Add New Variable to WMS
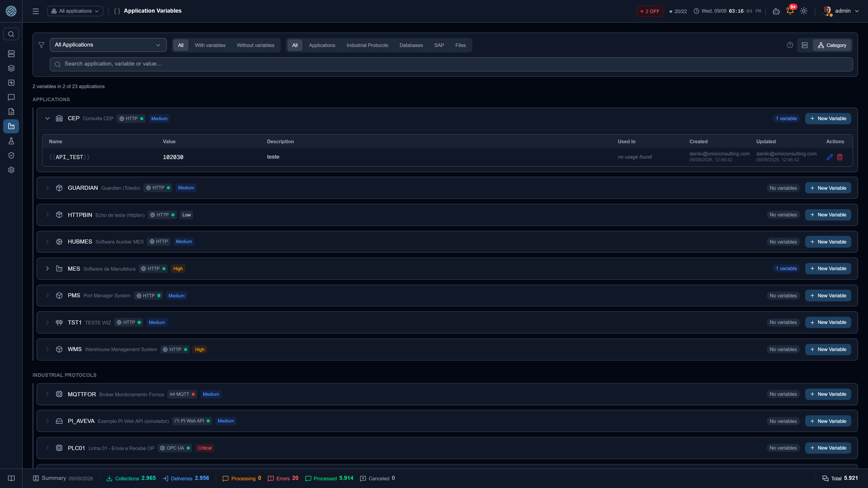The height and width of the screenshot is (488, 868). [x=828, y=350]
